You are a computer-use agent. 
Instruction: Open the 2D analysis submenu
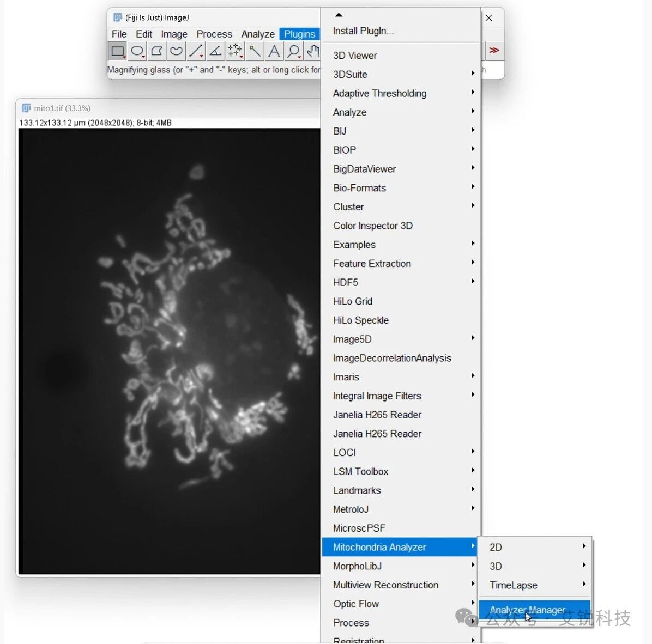(535, 547)
